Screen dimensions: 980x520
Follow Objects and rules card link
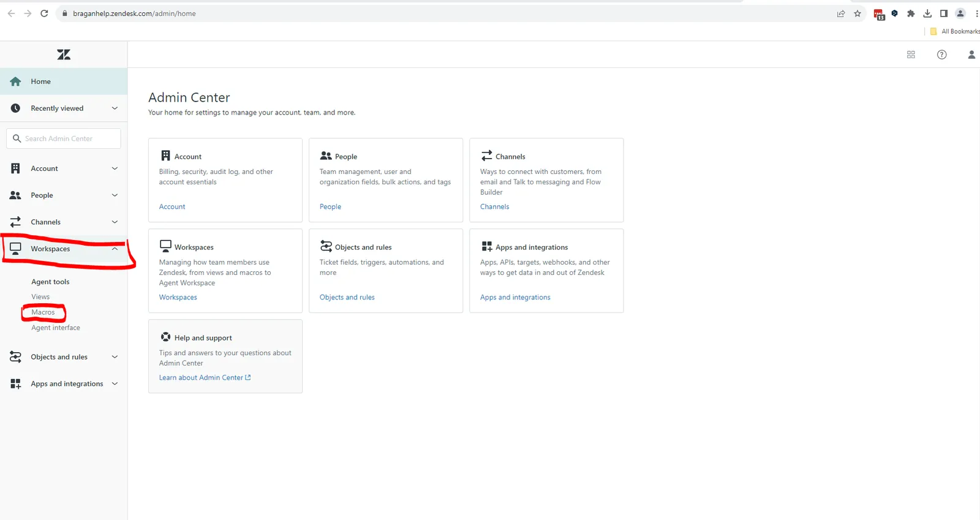coord(347,298)
